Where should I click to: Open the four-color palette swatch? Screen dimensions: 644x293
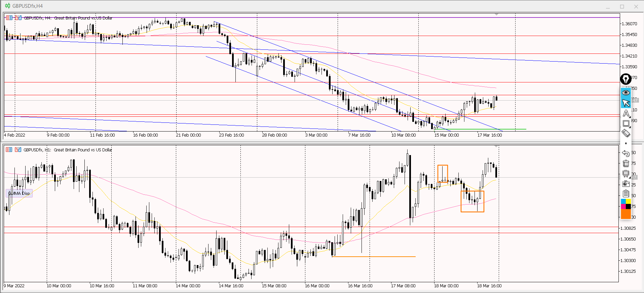pos(626,204)
